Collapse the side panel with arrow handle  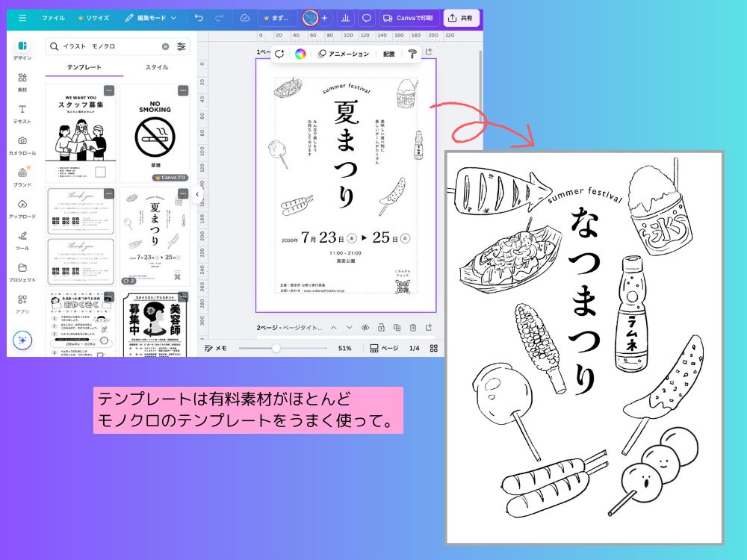pos(197,194)
